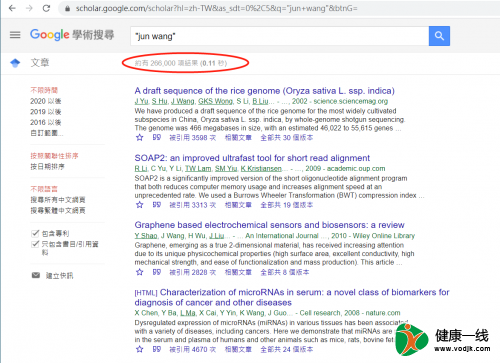500x363 pixels.
Task: Open author link L Ma
Action: [188, 313]
